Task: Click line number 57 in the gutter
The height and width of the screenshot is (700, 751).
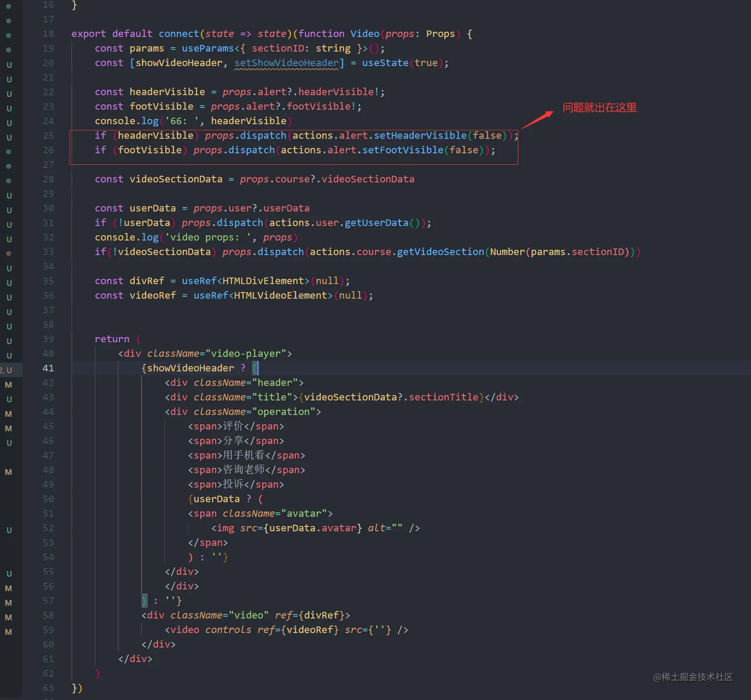Action: point(48,601)
